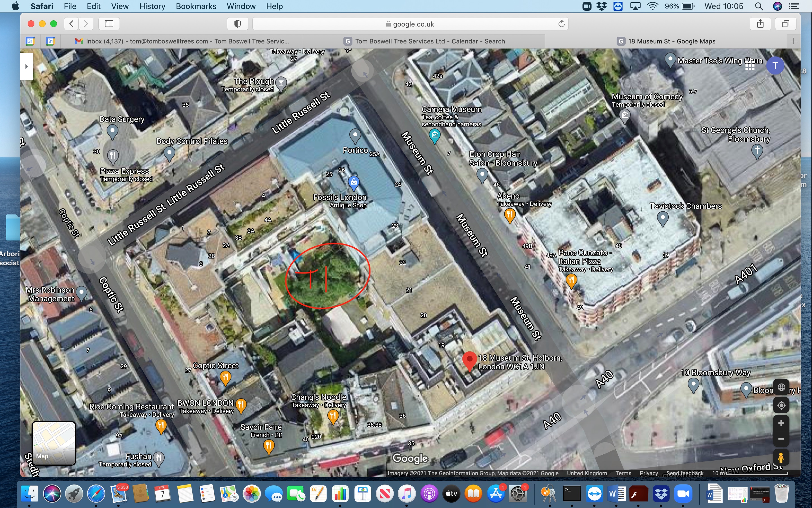Open the Privacy link in map footer
This screenshot has height=508, width=812.
(x=648, y=473)
